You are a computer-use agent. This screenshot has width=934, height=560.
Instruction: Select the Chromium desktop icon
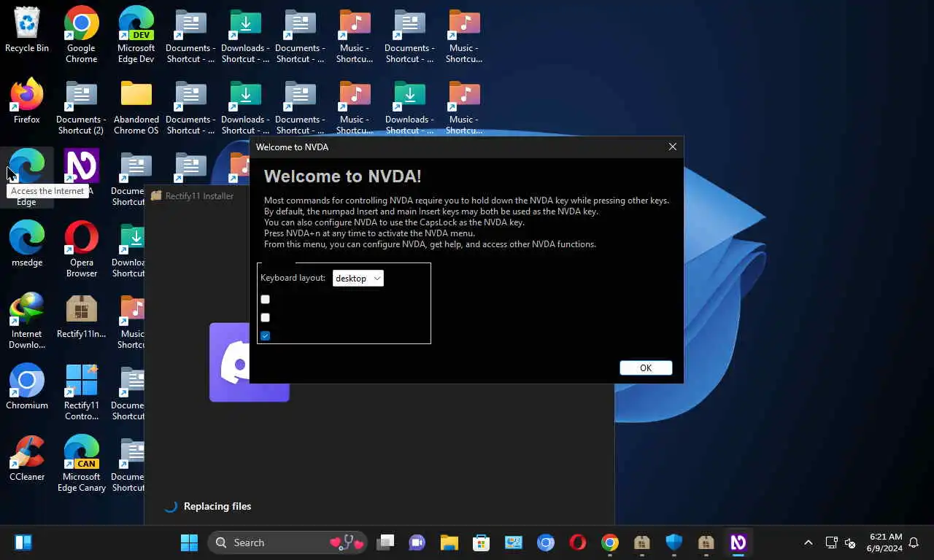click(27, 387)
